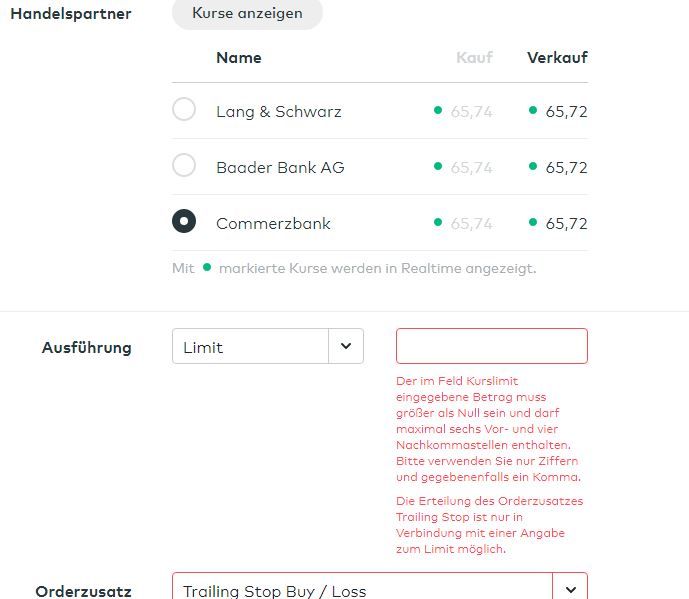This screenshot has height=599, width=689.
Task: Click the Verkauf column header
Action: [557, 57]
